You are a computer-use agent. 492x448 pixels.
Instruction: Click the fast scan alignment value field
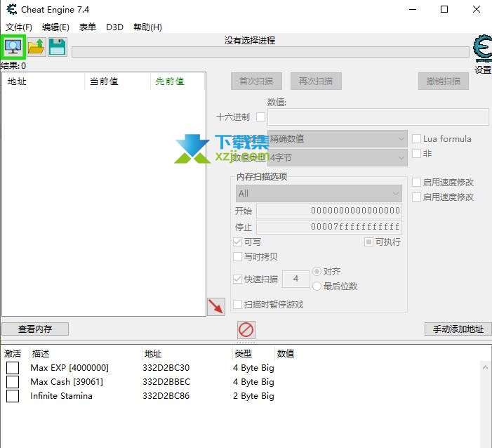tap(296, 279)
